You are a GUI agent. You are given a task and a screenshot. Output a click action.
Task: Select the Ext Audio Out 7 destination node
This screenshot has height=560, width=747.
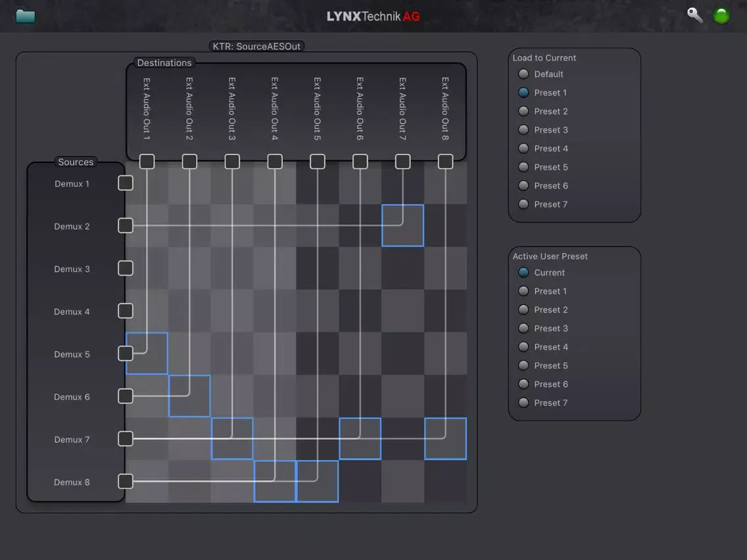tap(402, 162)
